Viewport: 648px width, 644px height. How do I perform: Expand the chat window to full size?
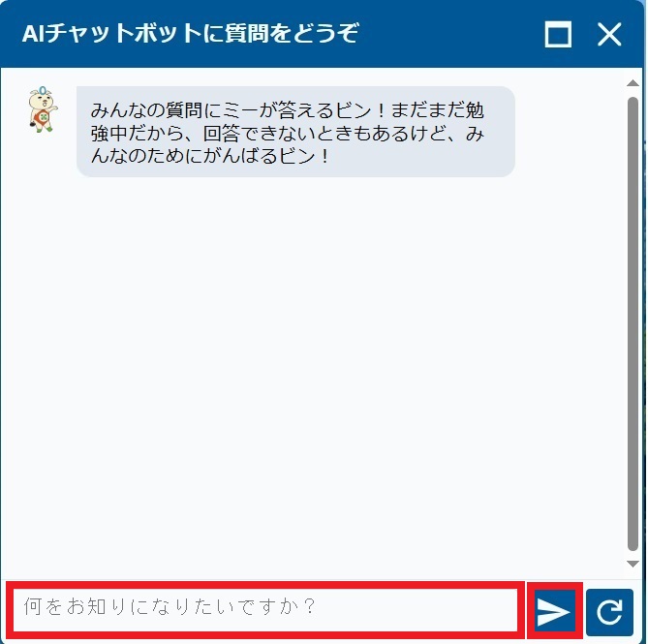[558, 34]
